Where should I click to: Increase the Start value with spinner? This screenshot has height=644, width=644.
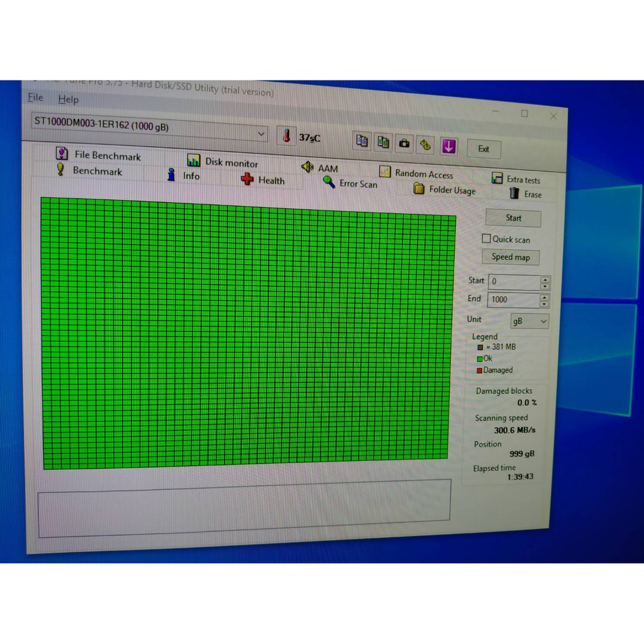point(545,279)
